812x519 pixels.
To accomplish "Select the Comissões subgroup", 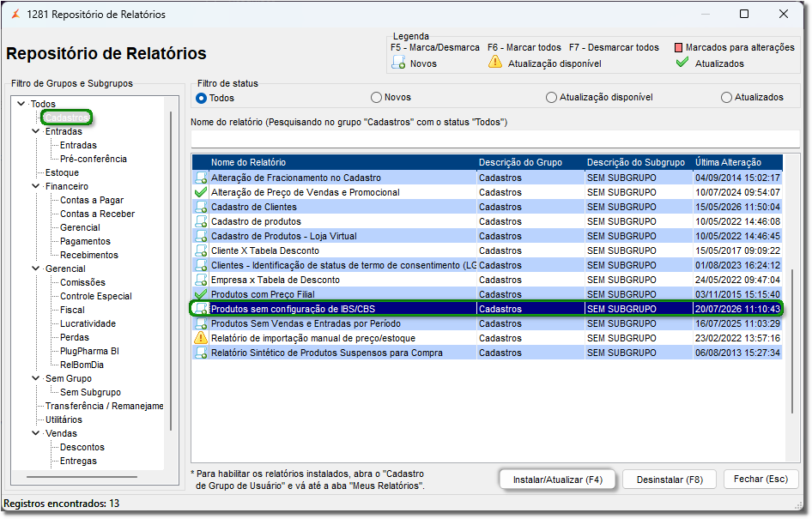I will [x=83, y=282].
